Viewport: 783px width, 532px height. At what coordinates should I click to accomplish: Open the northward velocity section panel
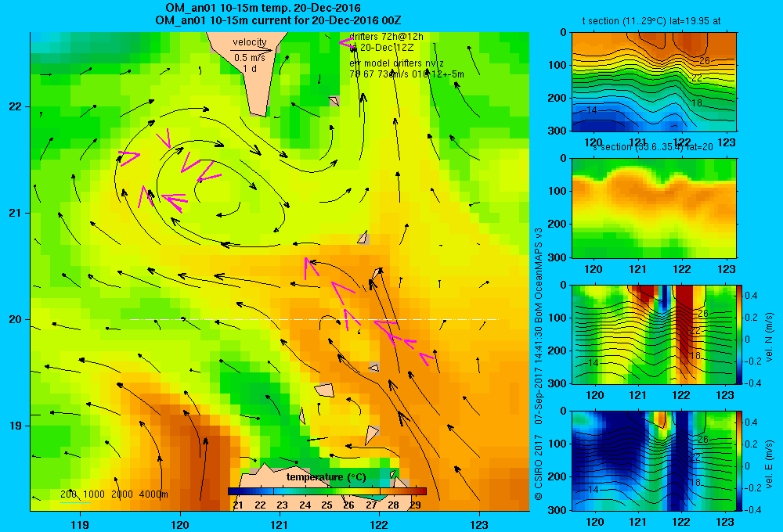pos(654,334)
